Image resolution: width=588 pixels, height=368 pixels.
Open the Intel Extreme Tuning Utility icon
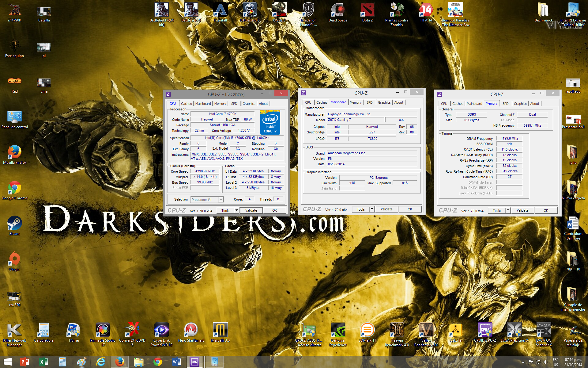[x=573, y=14]
